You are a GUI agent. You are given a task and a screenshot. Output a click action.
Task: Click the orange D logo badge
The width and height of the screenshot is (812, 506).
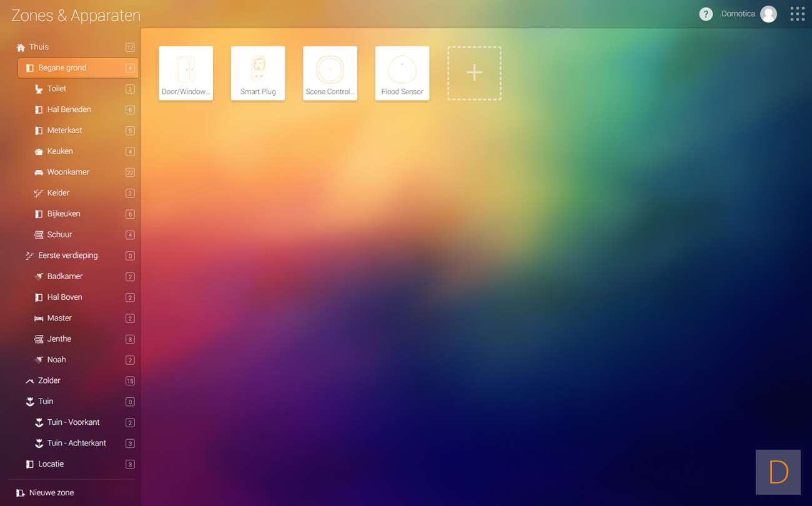point(778,472)
